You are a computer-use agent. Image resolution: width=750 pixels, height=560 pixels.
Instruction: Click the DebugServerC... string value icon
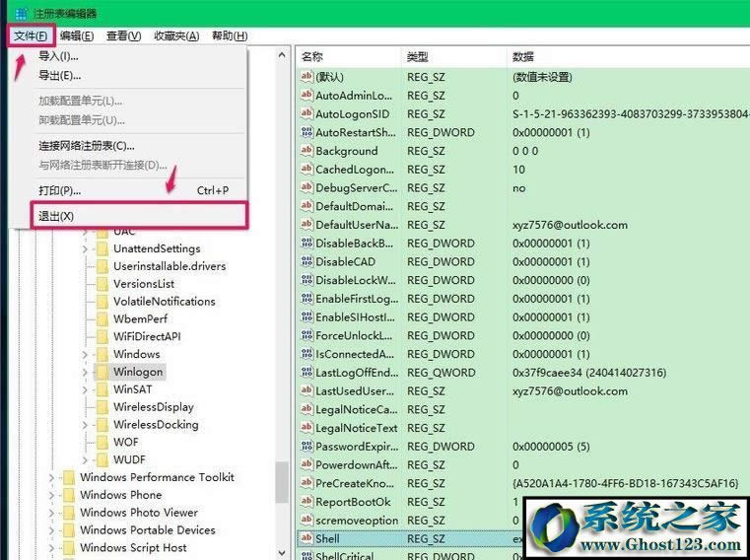tap(307, 187)
